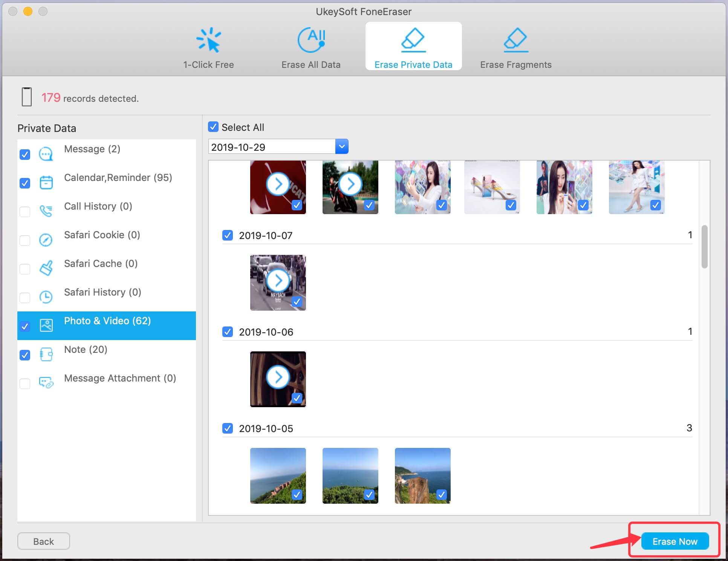
Task: Click the Safari History clock icon
Action: click(46, 297)
